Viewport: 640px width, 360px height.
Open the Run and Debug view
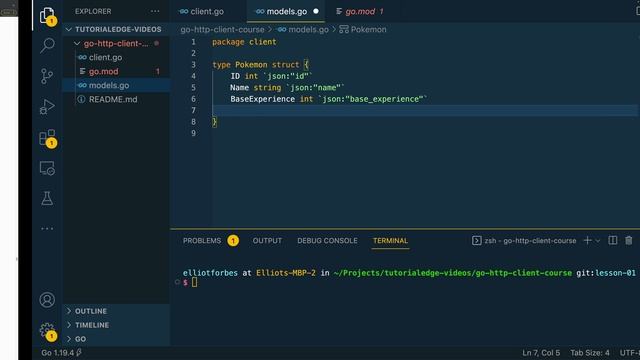pos(47,107)
